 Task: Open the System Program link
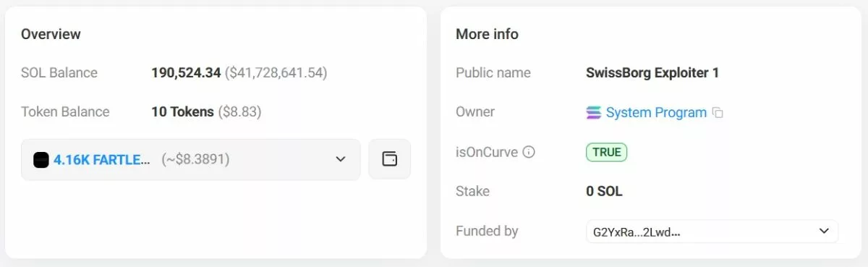tap(656, 112)
